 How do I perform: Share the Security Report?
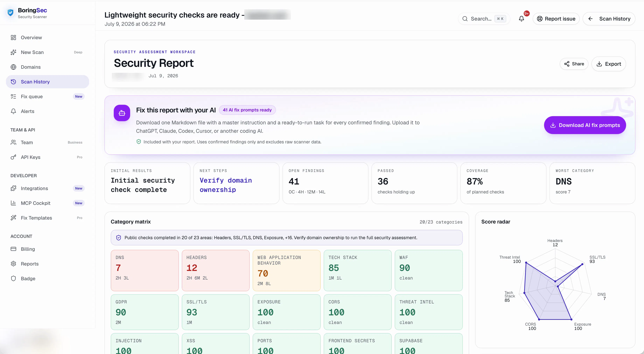click(574, 64)
